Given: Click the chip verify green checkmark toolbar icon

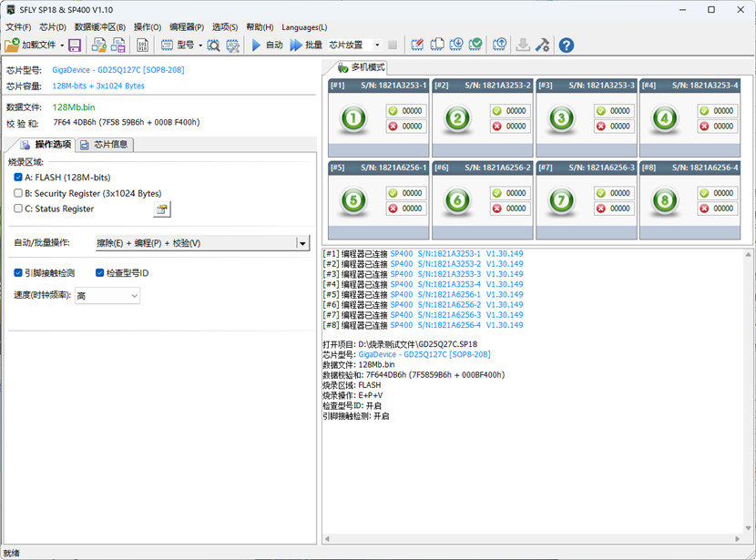Looking at the screenshot, I should [475, 45].
